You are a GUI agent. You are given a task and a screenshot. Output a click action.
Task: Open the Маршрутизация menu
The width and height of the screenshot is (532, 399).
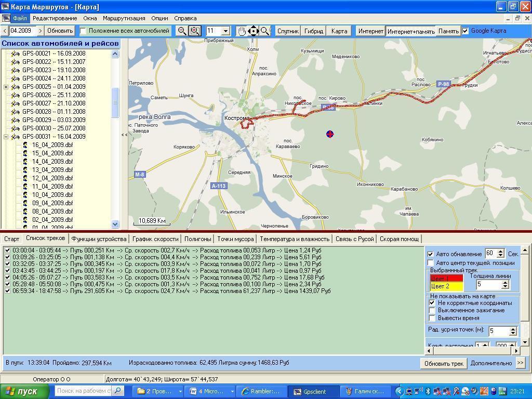124,18
